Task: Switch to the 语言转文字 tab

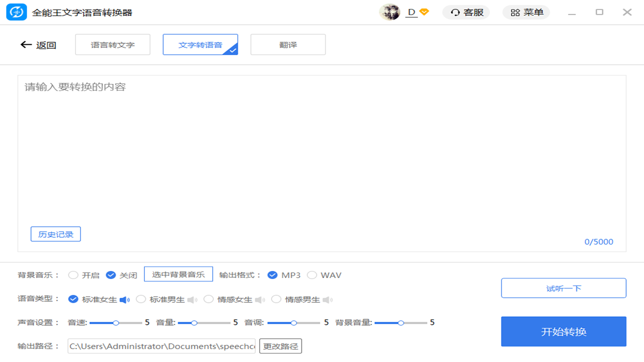Action: pos(112,44)
